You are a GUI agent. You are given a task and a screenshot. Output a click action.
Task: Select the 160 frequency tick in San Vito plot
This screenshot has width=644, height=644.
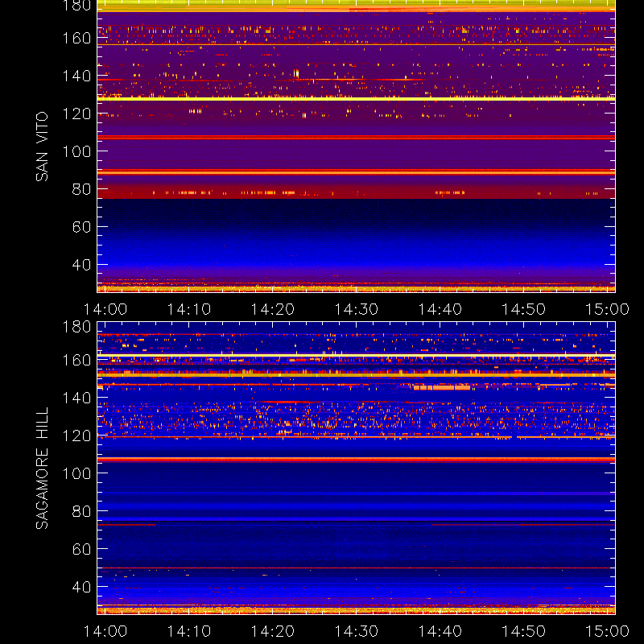point(76,38)
